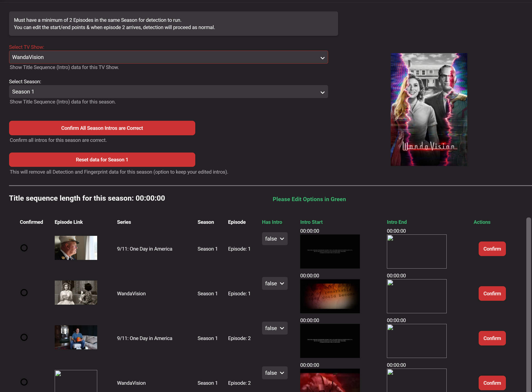Confirm intro for 9/11 Episode 1
The height and width of the screenshot is (392, 532).
click(x=492, y=249)
